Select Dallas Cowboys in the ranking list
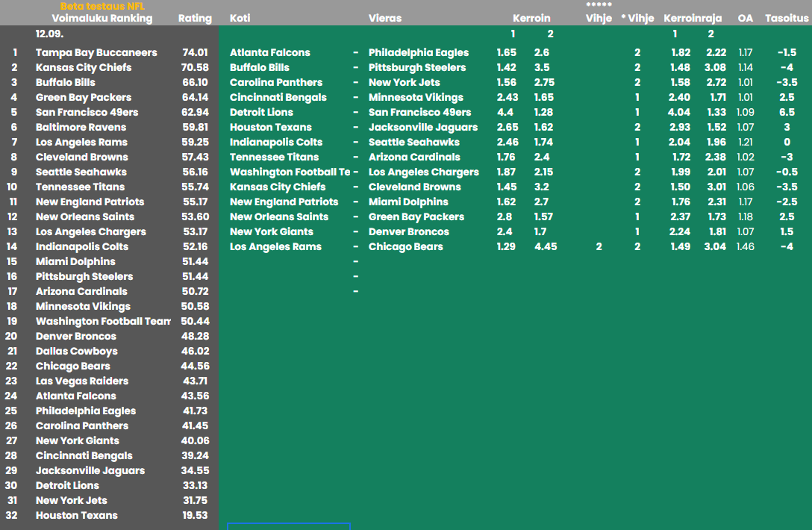Image resolution: width=812 pixels, height=530 pixels. [x=77, y=351]
